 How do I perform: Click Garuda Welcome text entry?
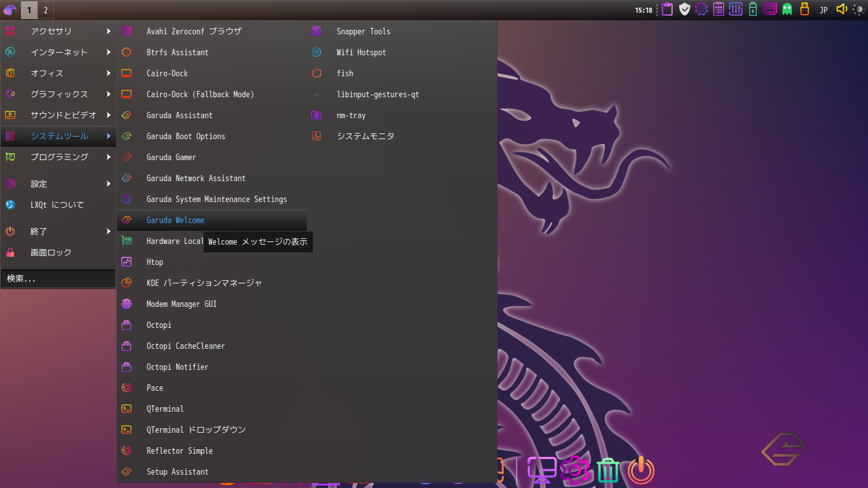tap(175, 220)
